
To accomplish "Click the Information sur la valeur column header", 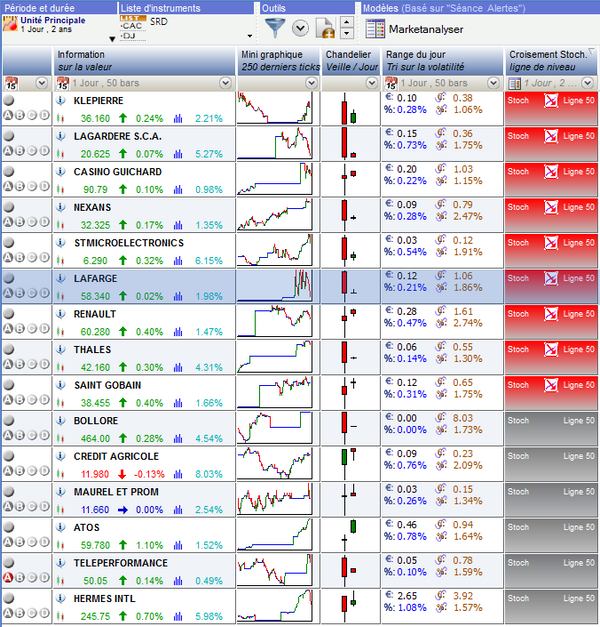I will click(x=144, y=61).
